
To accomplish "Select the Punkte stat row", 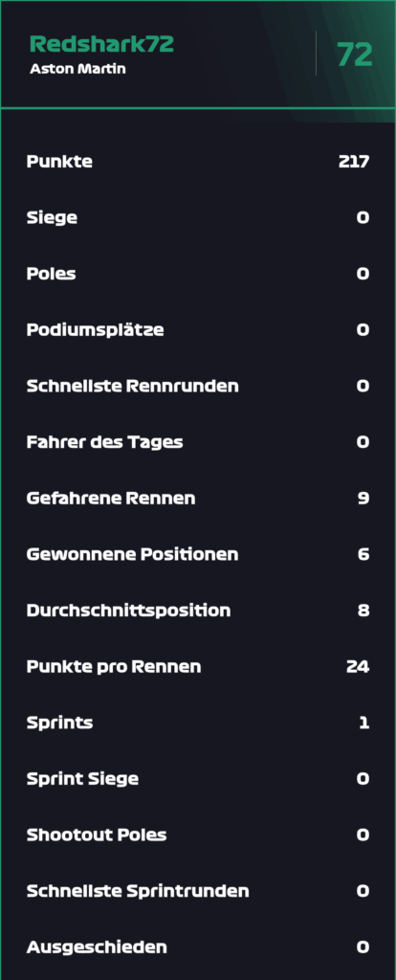I will 198,162.
